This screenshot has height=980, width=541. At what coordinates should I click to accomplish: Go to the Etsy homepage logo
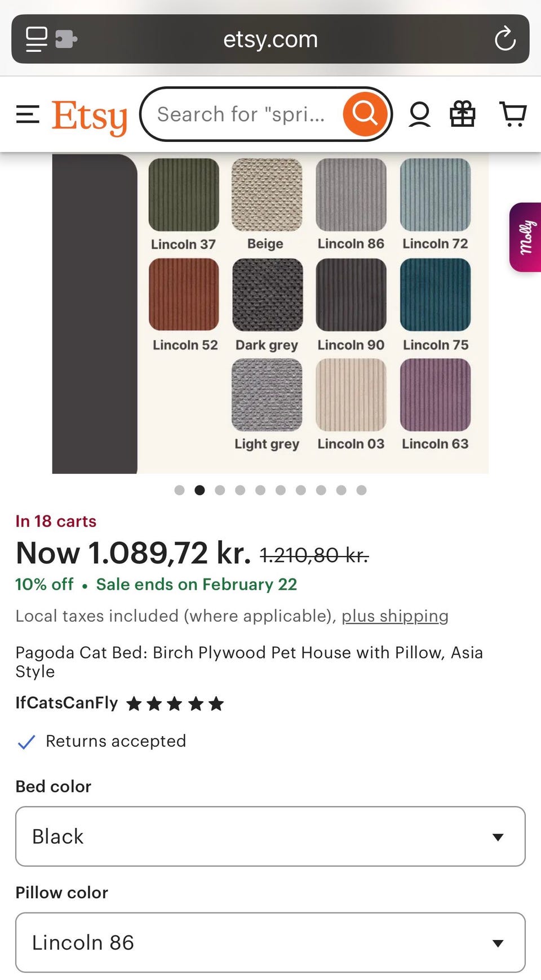tap(90, 117)
